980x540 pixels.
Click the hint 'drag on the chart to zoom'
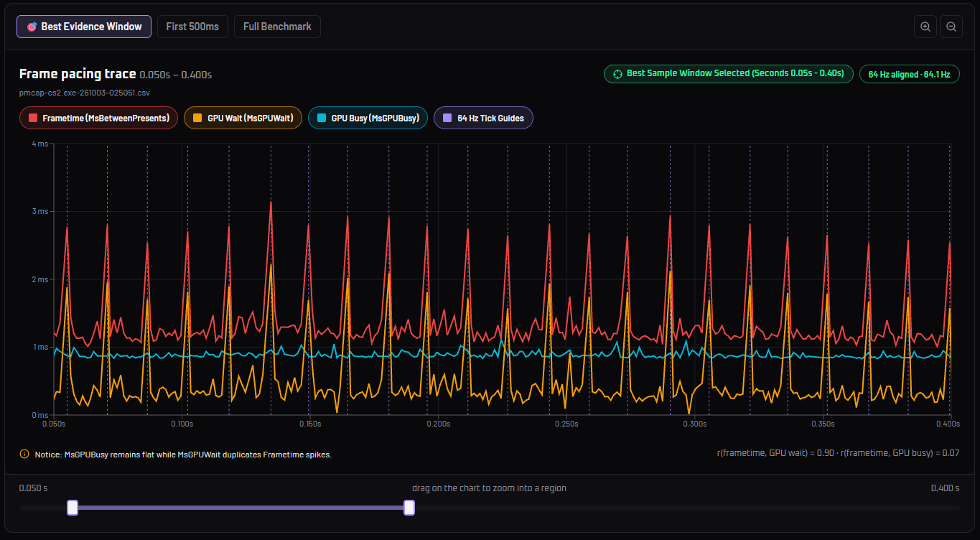(x=489, y=488)
